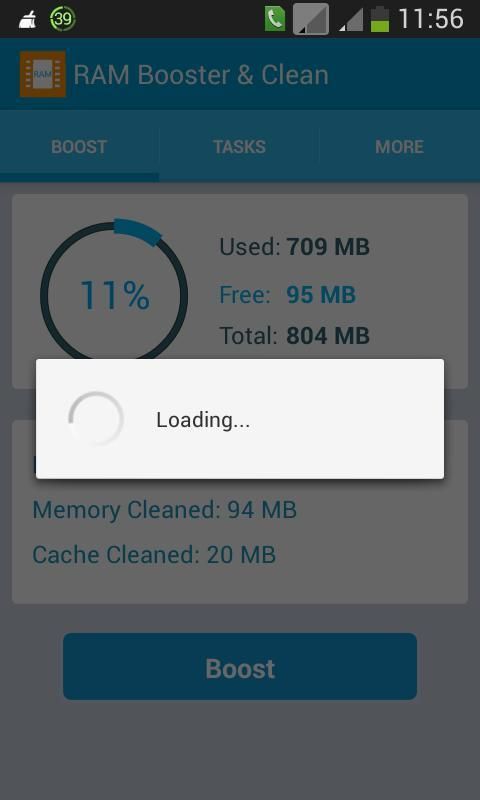Tap the 11% circular memory gauge
The height and width of the screenshot is (800, 480).
tap(114, 295)
